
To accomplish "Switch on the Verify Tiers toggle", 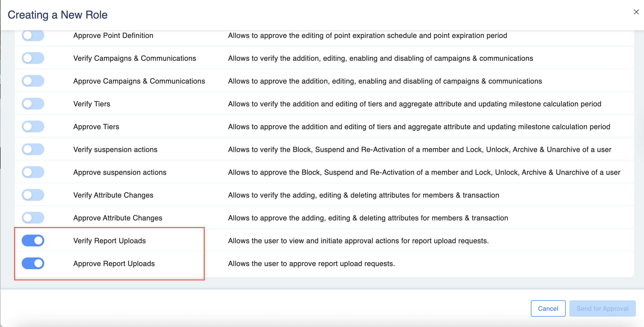I will [33, 104].
